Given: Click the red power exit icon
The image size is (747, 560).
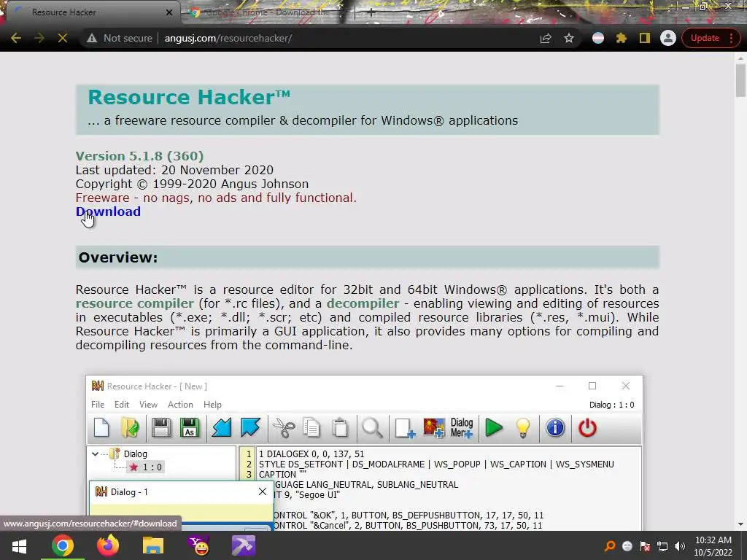Looking at the screenshot, I should 587,427.
